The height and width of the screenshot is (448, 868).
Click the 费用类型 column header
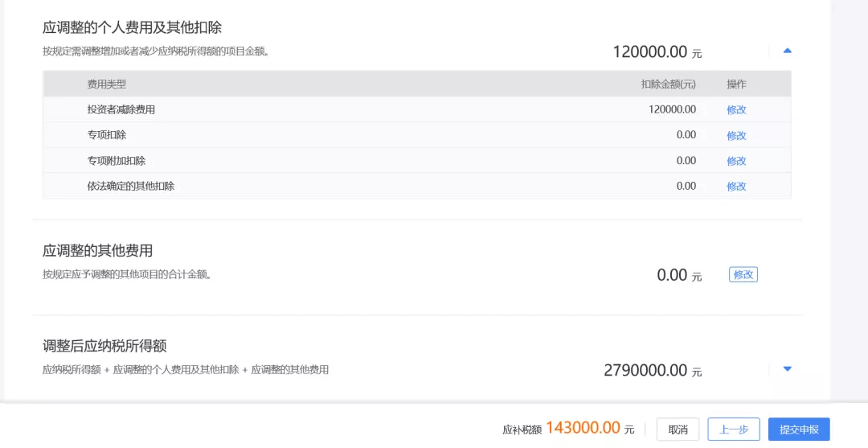[x=107, y=84]
